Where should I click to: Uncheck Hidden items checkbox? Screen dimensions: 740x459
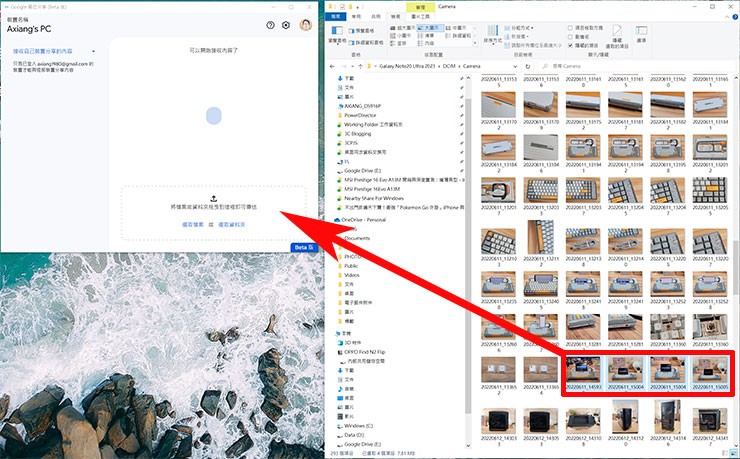pos(571,45)
